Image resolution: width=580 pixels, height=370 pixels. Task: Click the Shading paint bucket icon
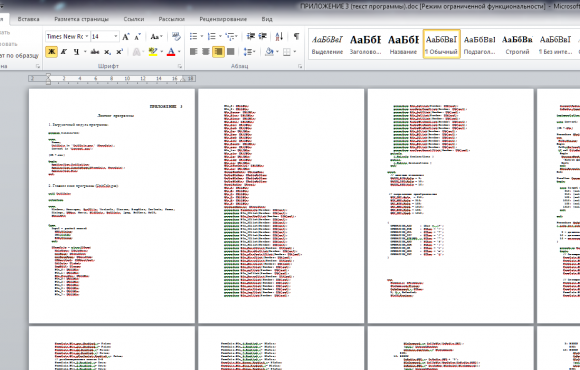click(x=269, y=52)
